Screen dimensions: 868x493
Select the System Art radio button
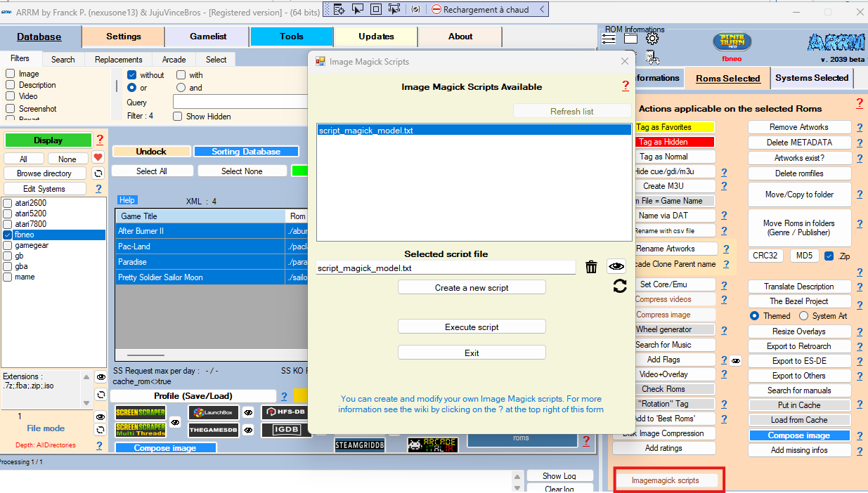[804, 316]
